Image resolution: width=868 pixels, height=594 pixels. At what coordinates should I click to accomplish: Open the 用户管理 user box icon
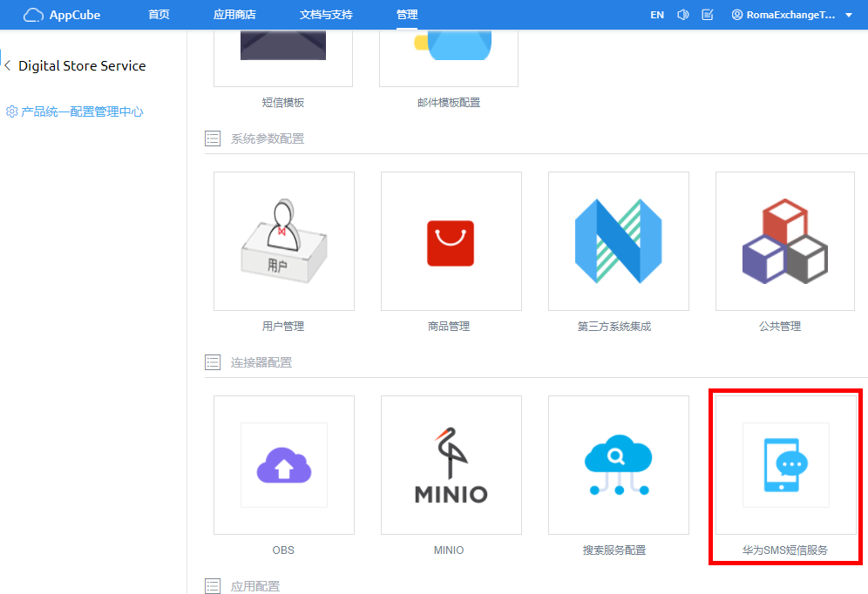(x=284, y=241)
